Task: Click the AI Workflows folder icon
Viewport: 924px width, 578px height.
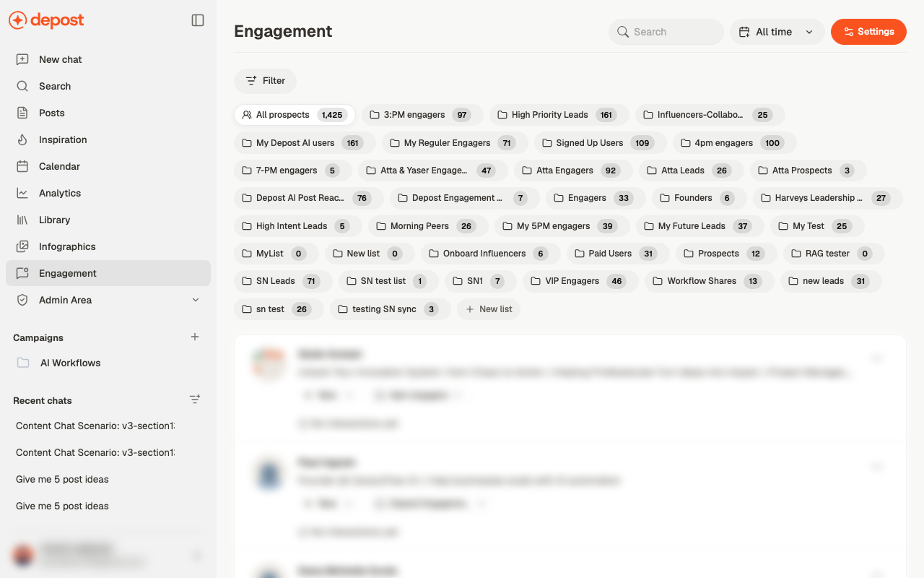Action: [x=23, y=363]
